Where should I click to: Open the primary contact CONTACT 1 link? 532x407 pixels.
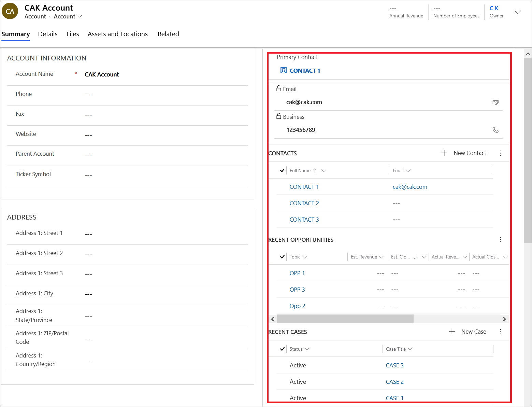(305, 71)
